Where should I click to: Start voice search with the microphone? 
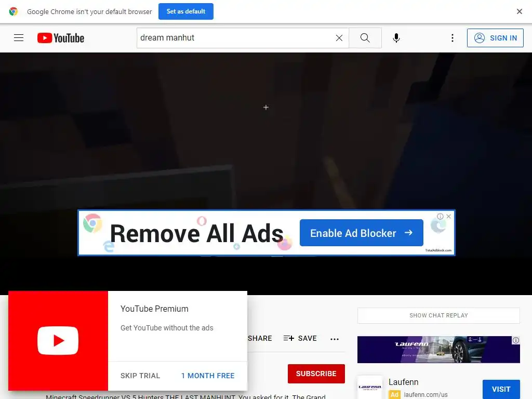[x=396, y=38]
